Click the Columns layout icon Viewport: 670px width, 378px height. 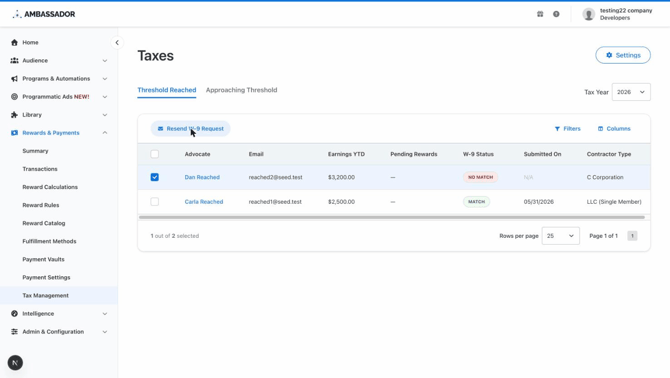click(x=600, y=129)
